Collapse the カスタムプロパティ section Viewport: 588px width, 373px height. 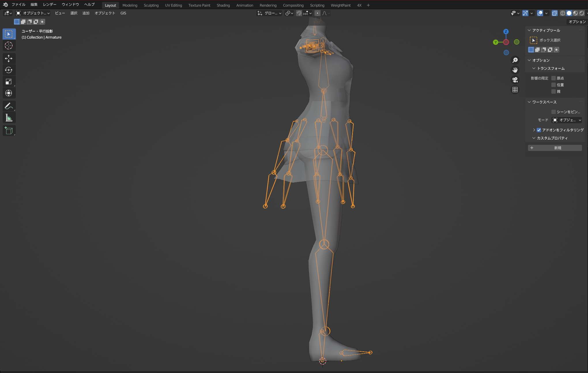[x=534, y=138]
